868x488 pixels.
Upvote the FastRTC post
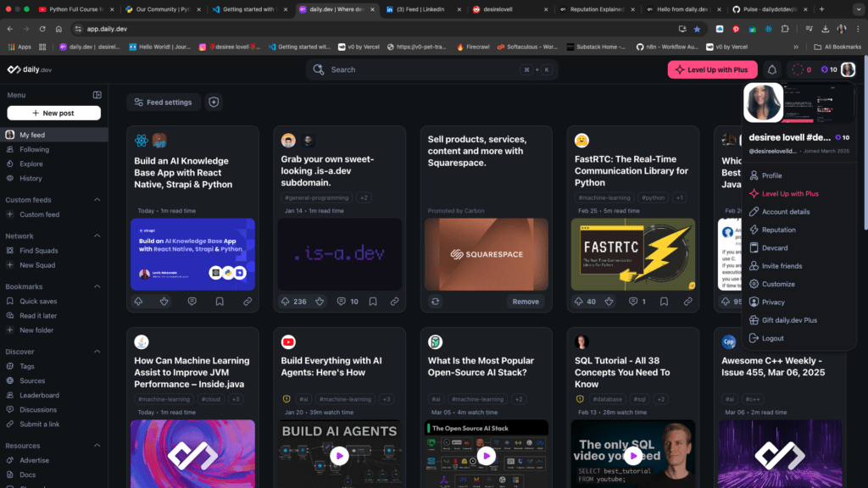point(578,302)
